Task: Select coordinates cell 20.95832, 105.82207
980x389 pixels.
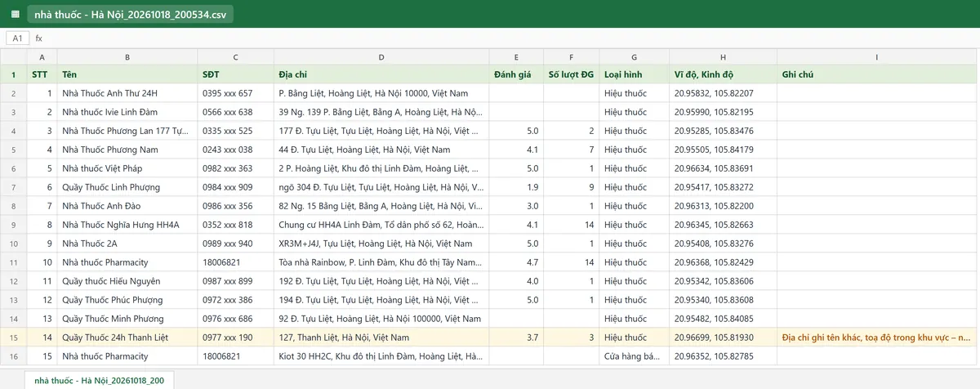Action: (x=723, y=93)
